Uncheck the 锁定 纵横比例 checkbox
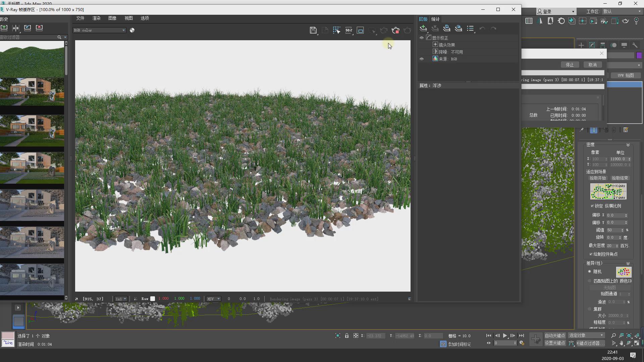This screenshot has height=362, width=644. (592, 206)
